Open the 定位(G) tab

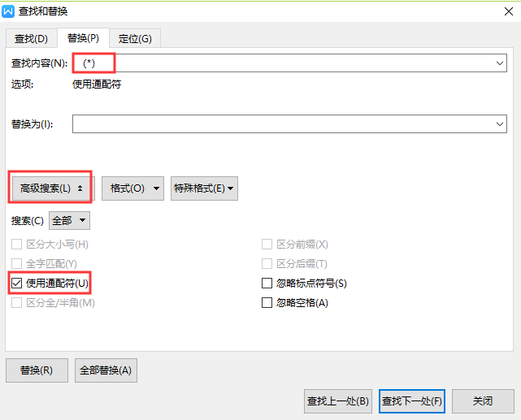click(x=135, y=39)
